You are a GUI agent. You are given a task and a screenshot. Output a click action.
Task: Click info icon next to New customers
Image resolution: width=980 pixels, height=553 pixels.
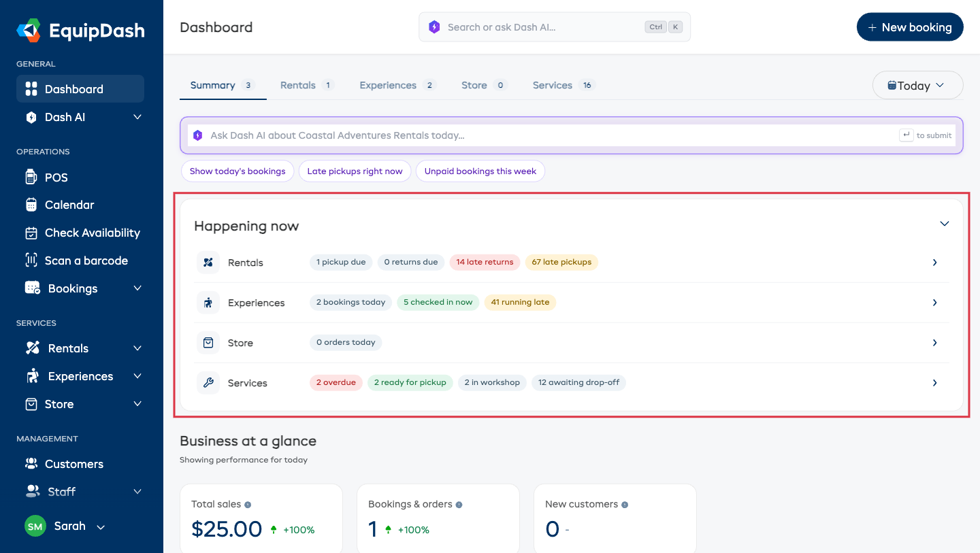[625, 505]
